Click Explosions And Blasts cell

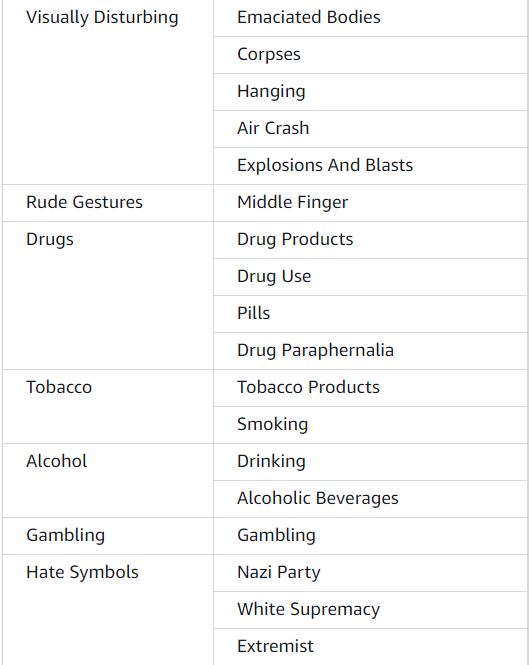pyautogui.click(x=370, y=165)
